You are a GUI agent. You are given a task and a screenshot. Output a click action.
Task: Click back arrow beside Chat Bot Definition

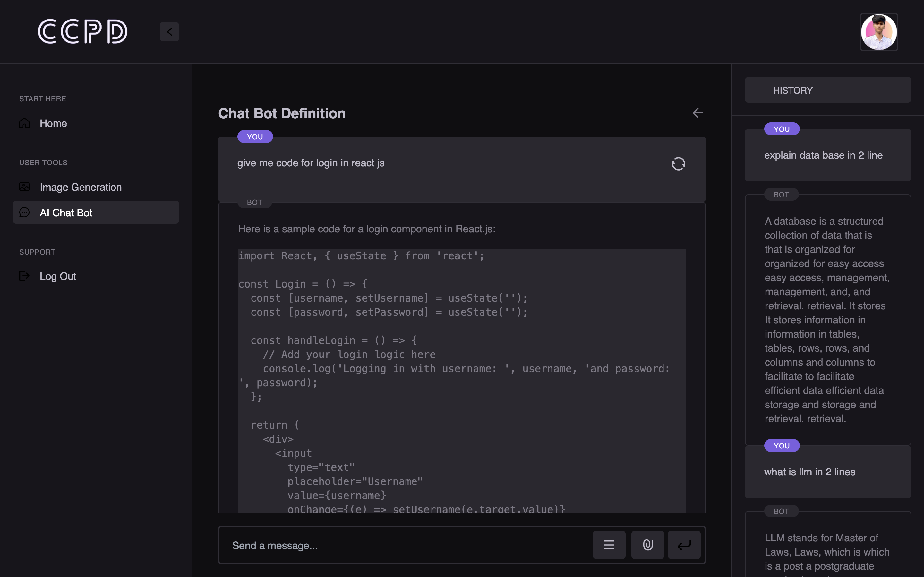tap(697, 113)
